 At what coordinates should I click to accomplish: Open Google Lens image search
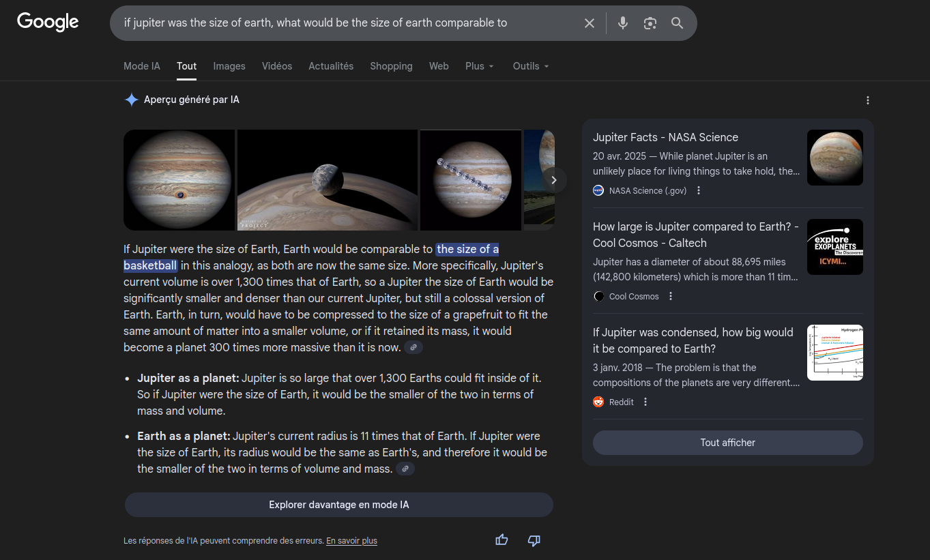[650, 23]
